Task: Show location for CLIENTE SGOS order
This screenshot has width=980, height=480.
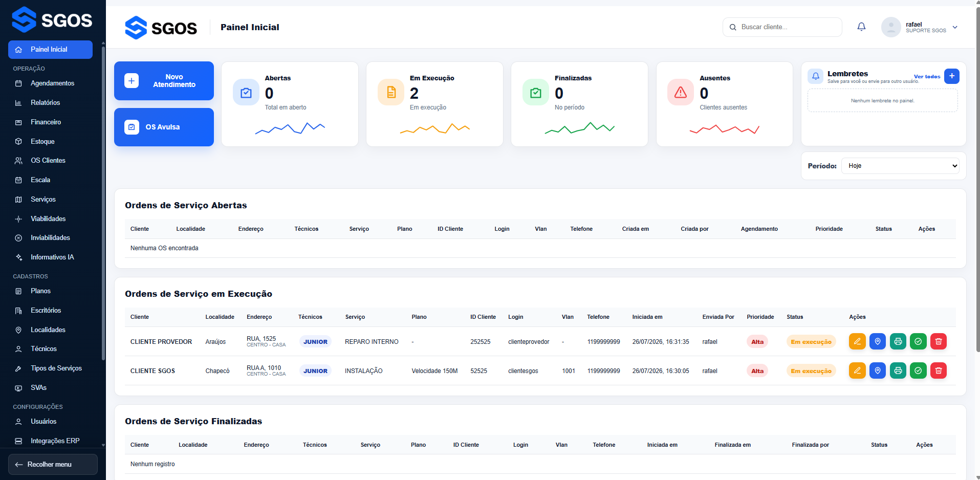Action: 878,370
